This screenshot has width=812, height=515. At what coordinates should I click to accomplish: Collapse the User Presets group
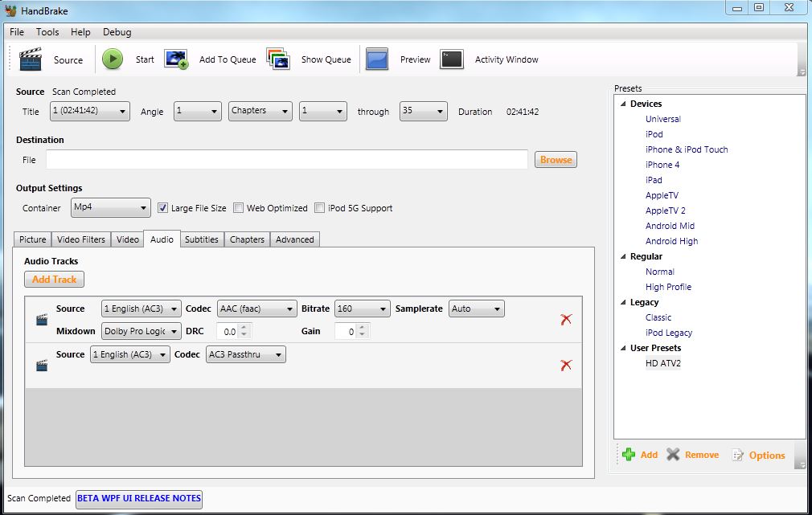pyautogui.click(x=623, y=349)
